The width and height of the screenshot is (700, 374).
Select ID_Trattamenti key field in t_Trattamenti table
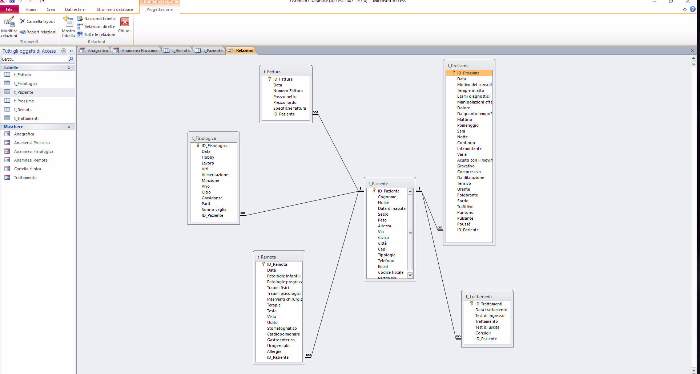487,304
